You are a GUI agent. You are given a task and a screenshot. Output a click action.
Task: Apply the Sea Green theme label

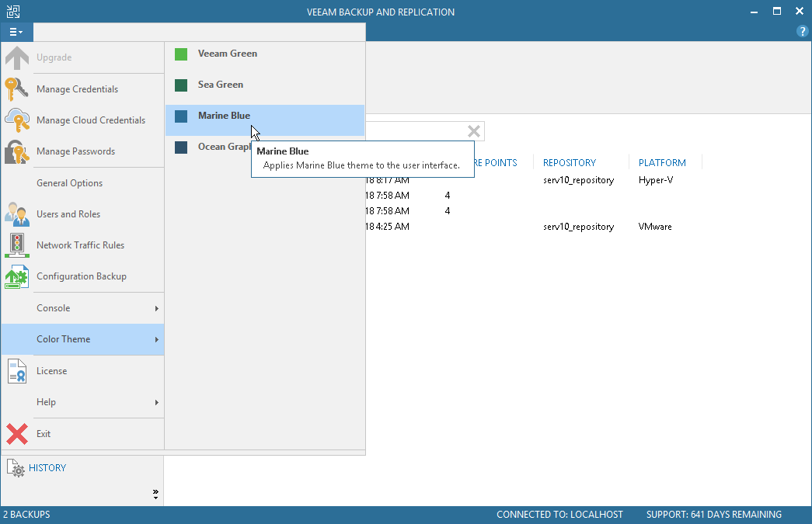click(x=221, y=85)
